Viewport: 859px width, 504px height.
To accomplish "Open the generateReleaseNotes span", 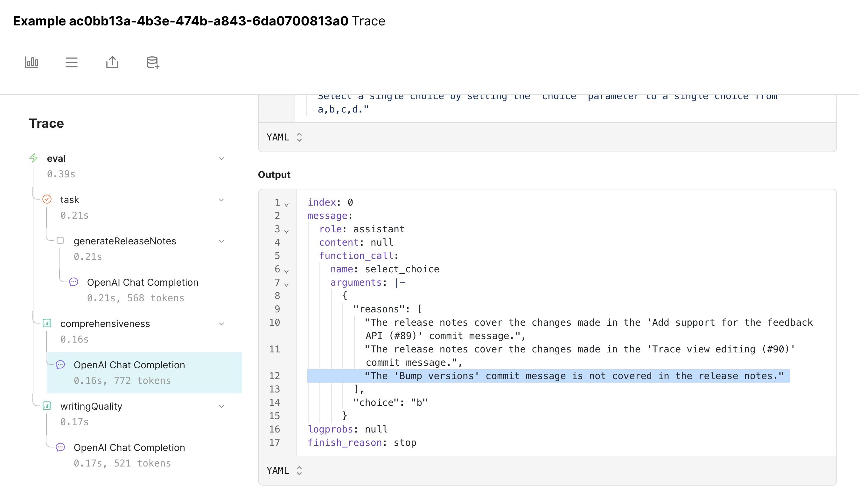I will point(125,241).
